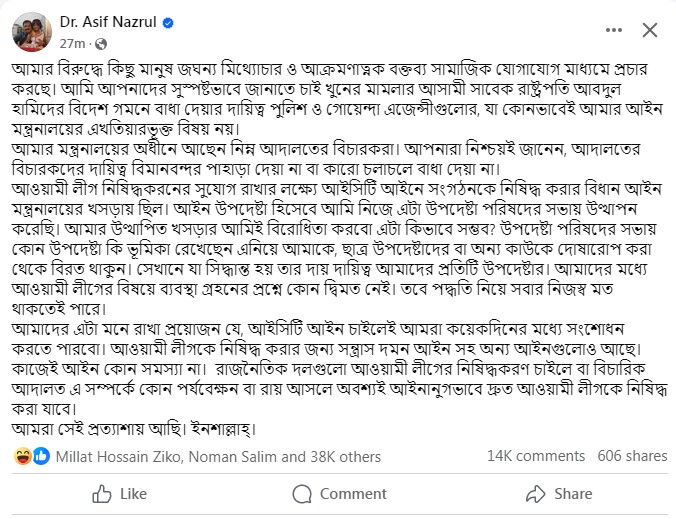676x519 pixels.
Task: View the 606 shares list
Action: coord(632,456)
